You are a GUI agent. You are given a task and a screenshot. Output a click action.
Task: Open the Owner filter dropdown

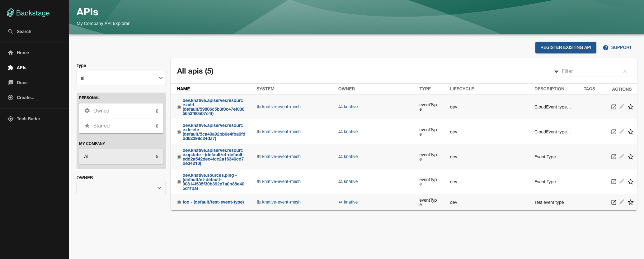click(121, 188)
